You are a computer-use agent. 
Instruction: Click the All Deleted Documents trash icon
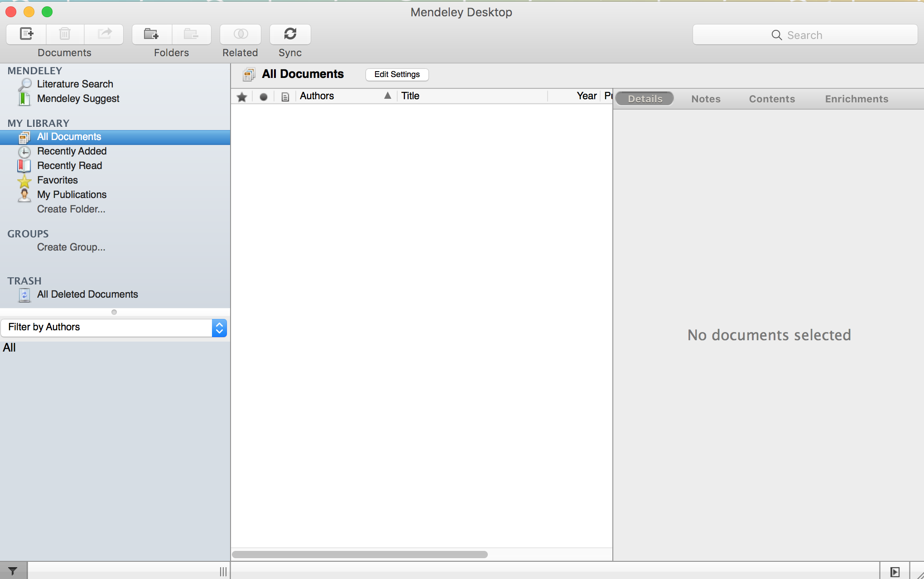click(x=24, y=295)
